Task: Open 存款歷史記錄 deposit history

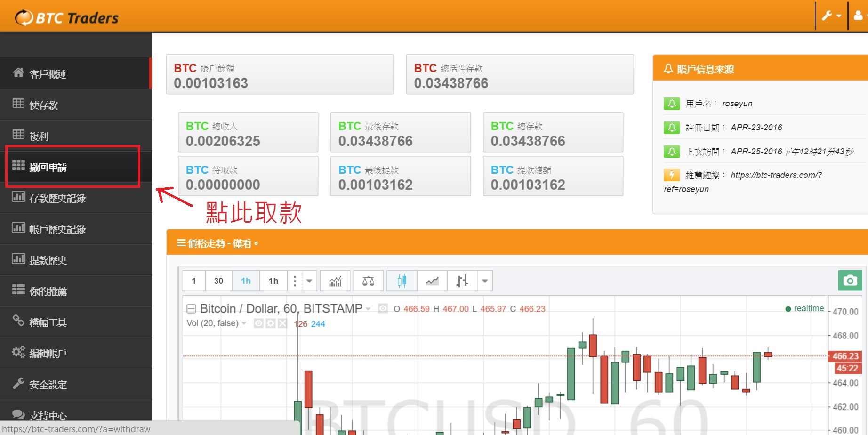Action: tap(76, 198)
